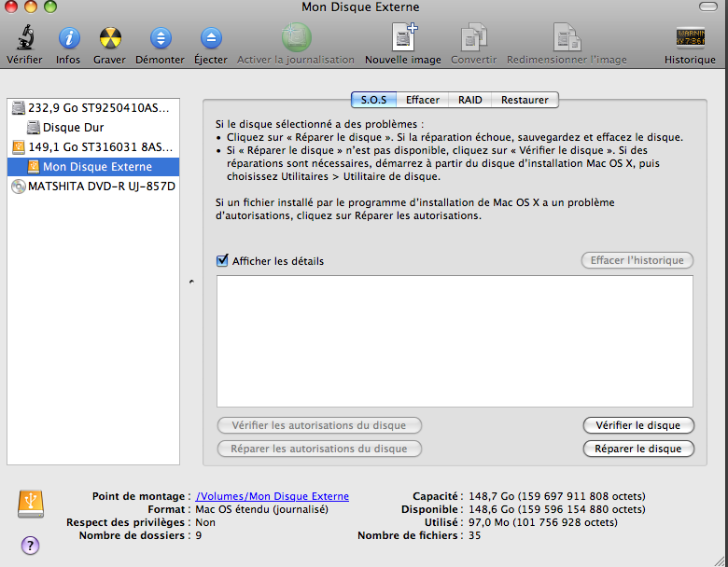
Task: Click the Nouvelle image toolbar icon
Action: [404, 37]
